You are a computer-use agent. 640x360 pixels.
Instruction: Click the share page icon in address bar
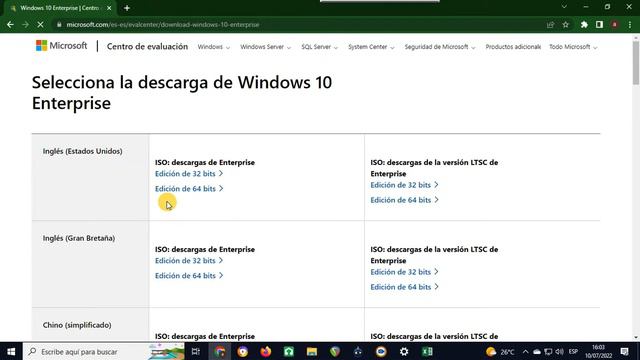(x=550, y=25)
